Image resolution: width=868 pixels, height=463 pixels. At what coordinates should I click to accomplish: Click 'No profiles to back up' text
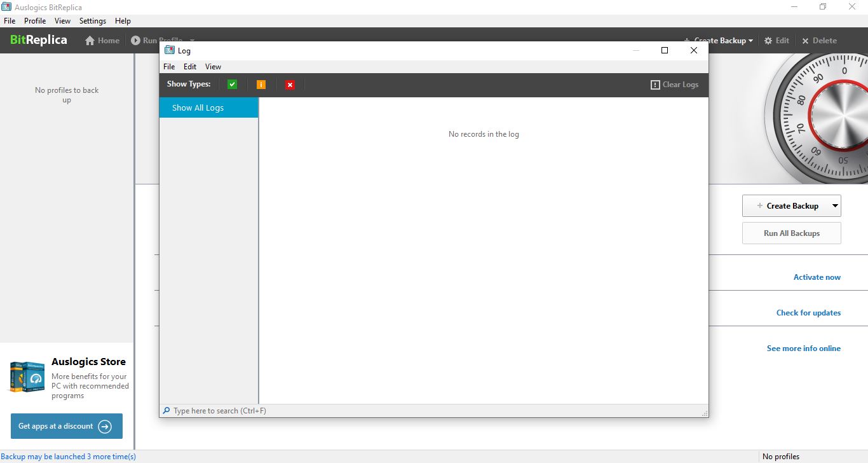pyautogui.click(x=67, y=95)
